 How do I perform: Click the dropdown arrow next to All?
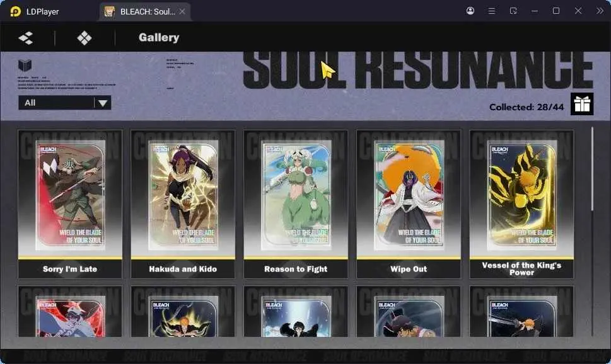(103, 103)
